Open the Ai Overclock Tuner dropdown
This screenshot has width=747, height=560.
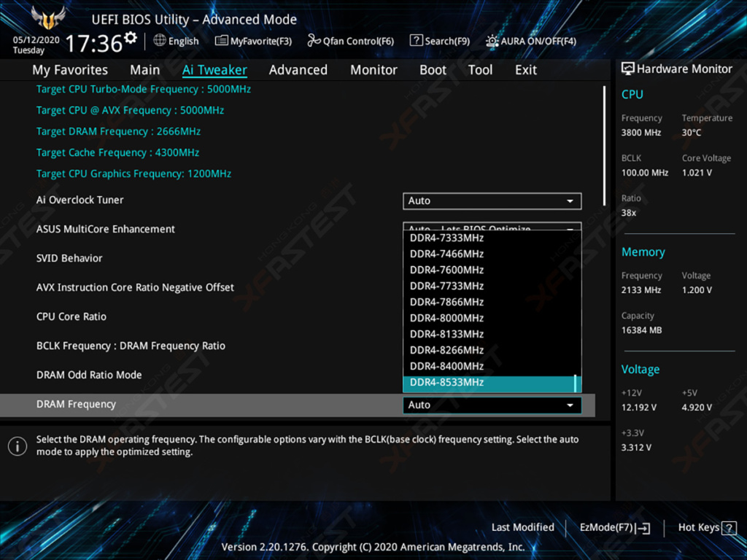click(x=492, y=201)
